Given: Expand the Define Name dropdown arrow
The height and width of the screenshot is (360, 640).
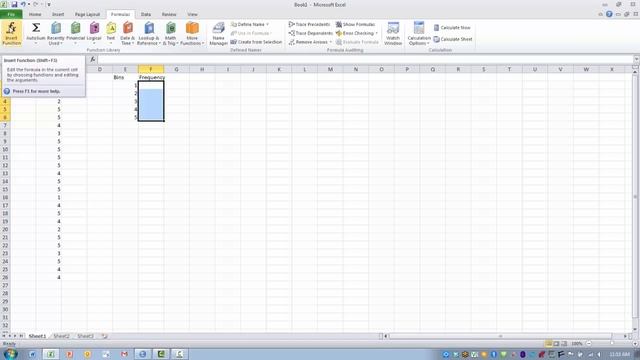Looking at the screenshot, I should pyautogui.click(x=268, y=24).
